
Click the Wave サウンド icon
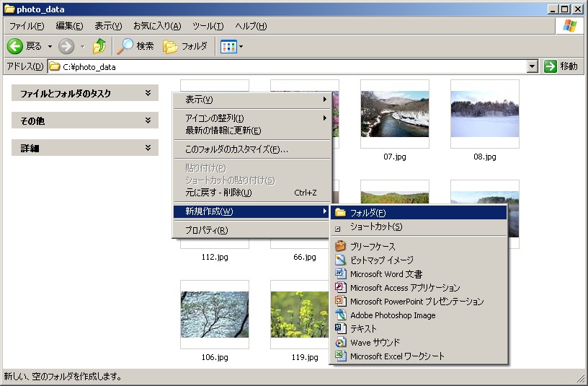click(340, 342)
